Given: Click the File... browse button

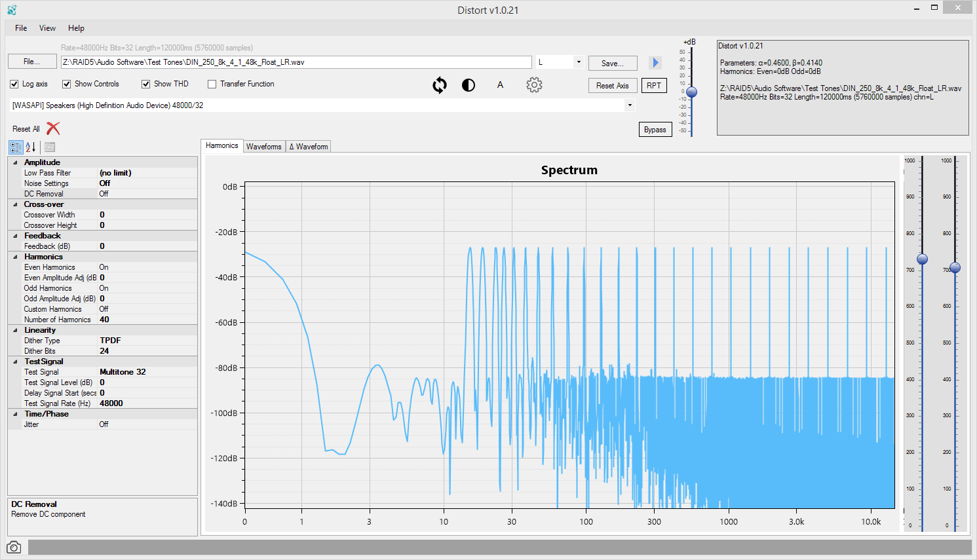Looking at the screenshot, I should (32, 62).
